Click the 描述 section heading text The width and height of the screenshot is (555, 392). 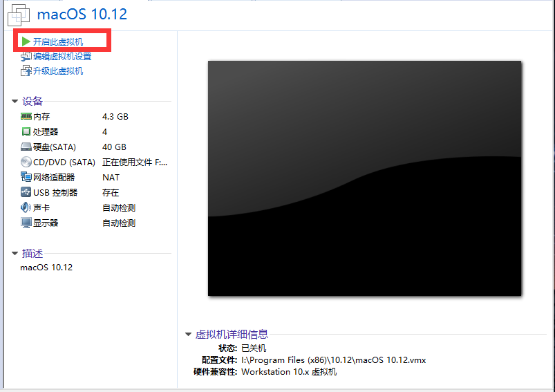[x=32, y=253]
